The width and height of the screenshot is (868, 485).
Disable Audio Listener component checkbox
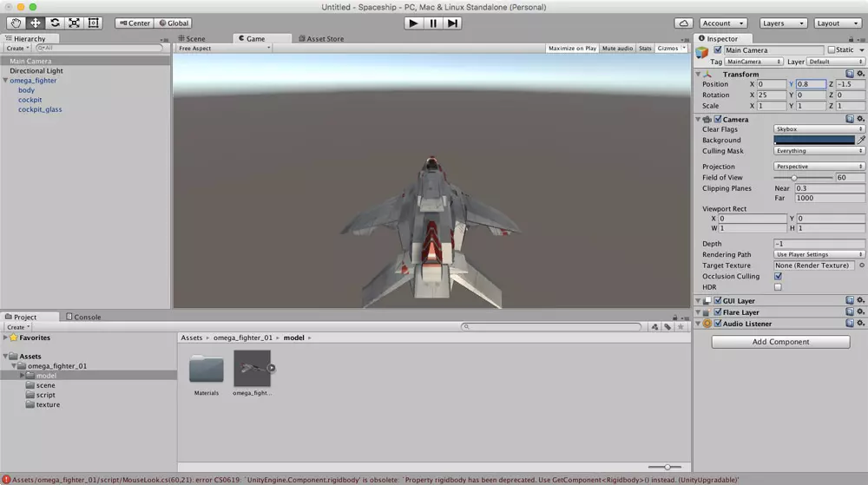718,324
